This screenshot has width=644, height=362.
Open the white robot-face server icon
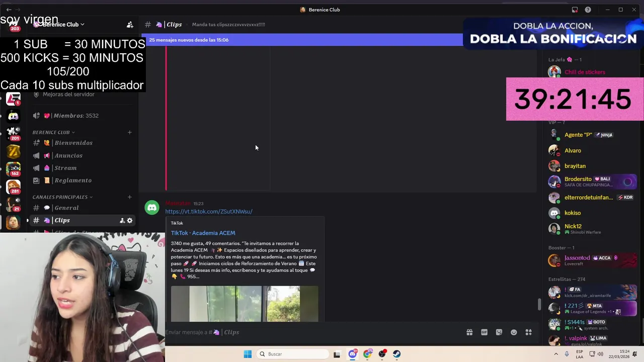click(13, 116)
